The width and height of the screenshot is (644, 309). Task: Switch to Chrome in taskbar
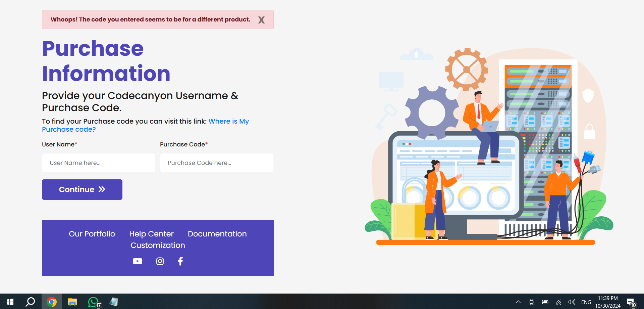click(52, 302)
